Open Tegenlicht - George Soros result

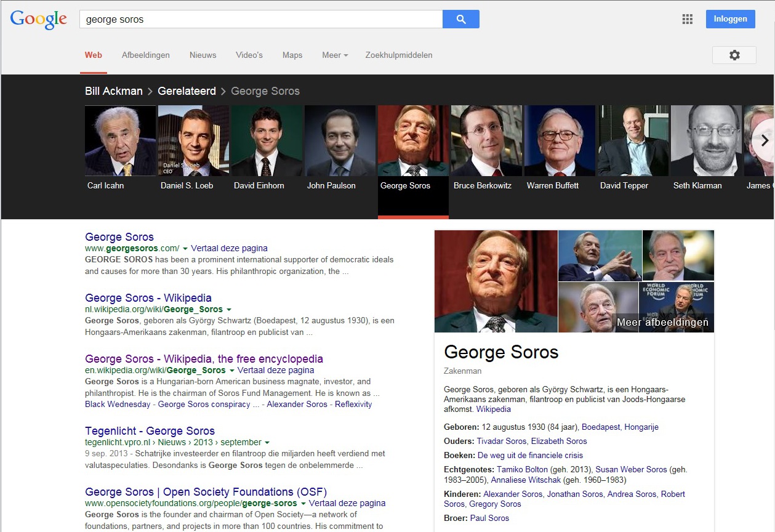tap(150, 431)
